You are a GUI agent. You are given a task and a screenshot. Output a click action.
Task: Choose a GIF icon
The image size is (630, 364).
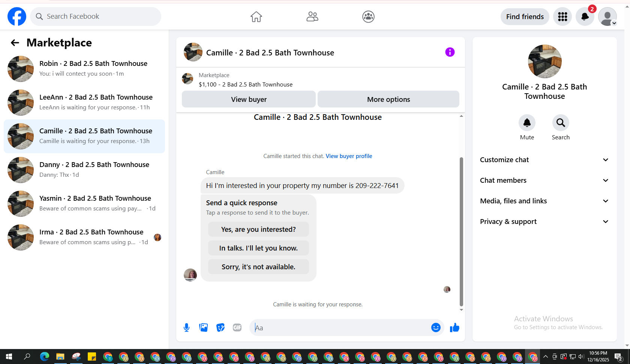(x=237, y=328)
